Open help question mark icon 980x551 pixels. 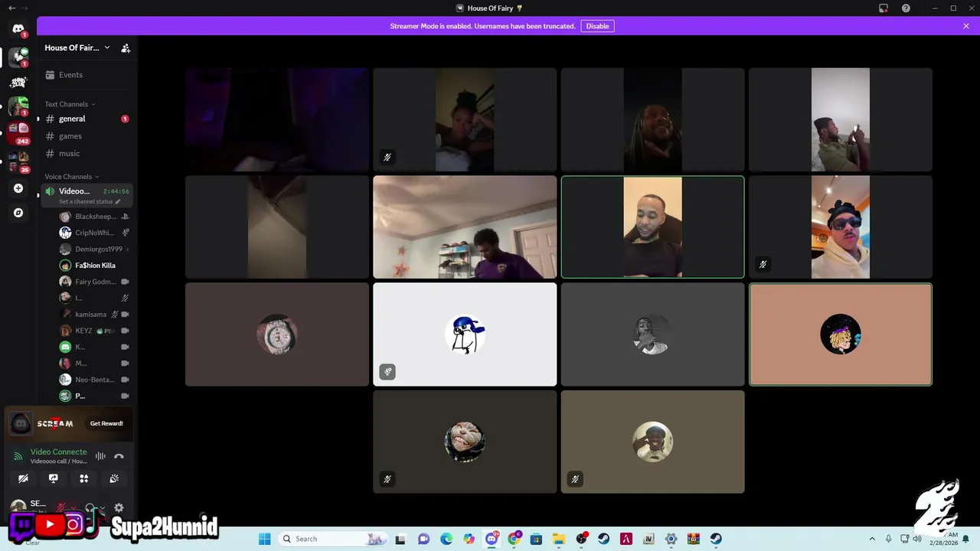point(906,8)
